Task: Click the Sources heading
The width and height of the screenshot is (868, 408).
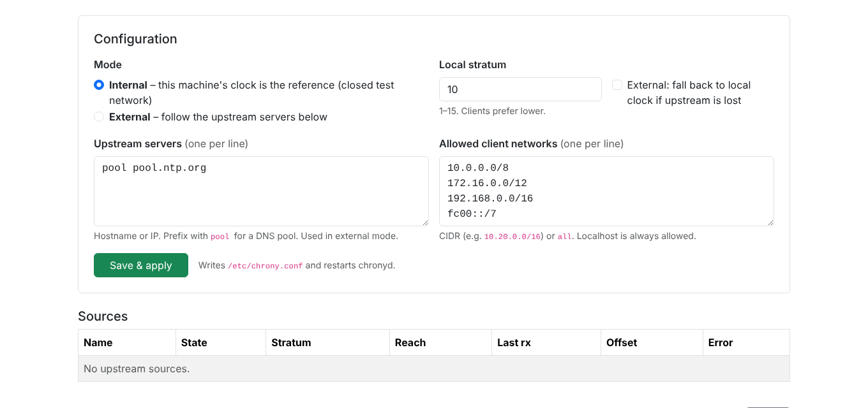Action: pyautogui.click(x=103, y=316)
